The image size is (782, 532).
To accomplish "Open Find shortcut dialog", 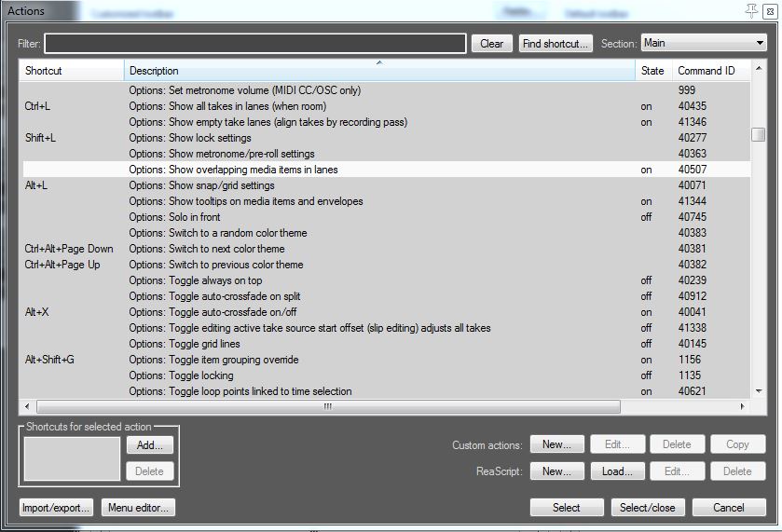I will [556, 44].
